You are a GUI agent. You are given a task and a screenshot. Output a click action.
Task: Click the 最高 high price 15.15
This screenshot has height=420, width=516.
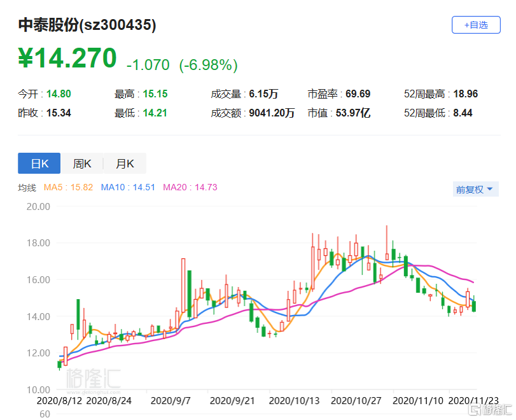click(155, 94)
